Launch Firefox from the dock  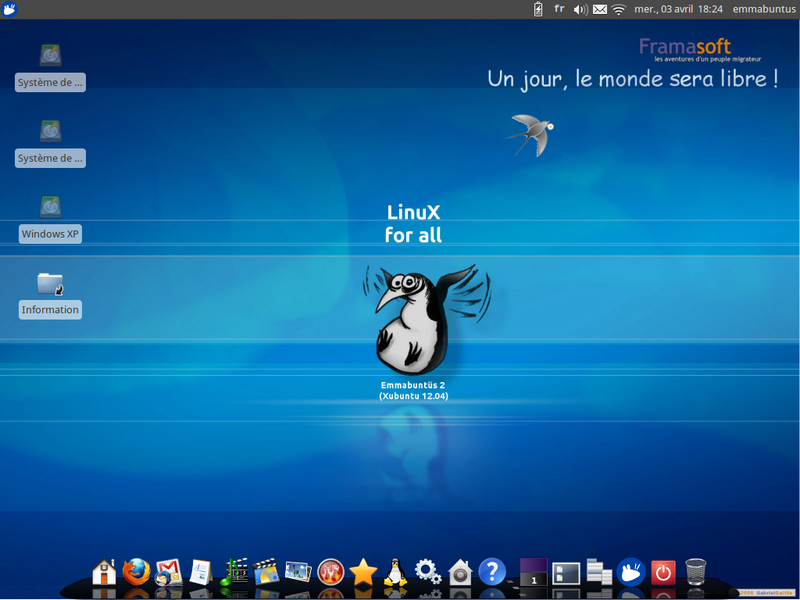(137, 571)
